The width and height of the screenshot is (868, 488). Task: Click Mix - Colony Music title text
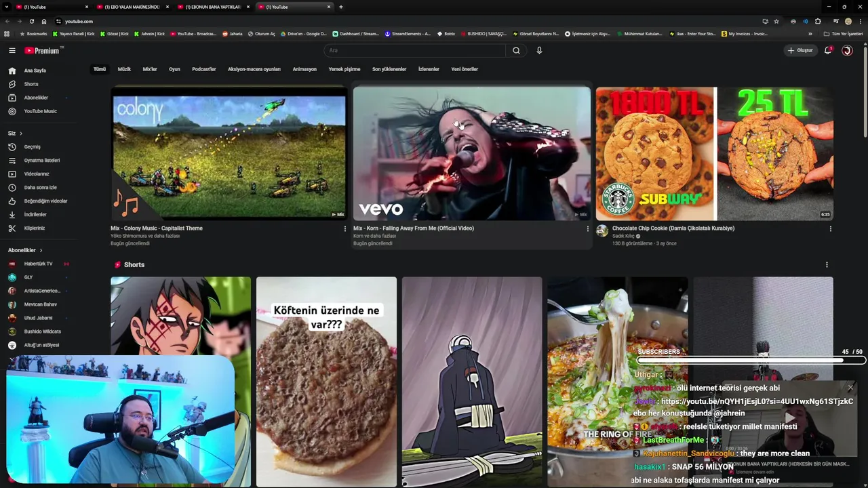(157, 228)
